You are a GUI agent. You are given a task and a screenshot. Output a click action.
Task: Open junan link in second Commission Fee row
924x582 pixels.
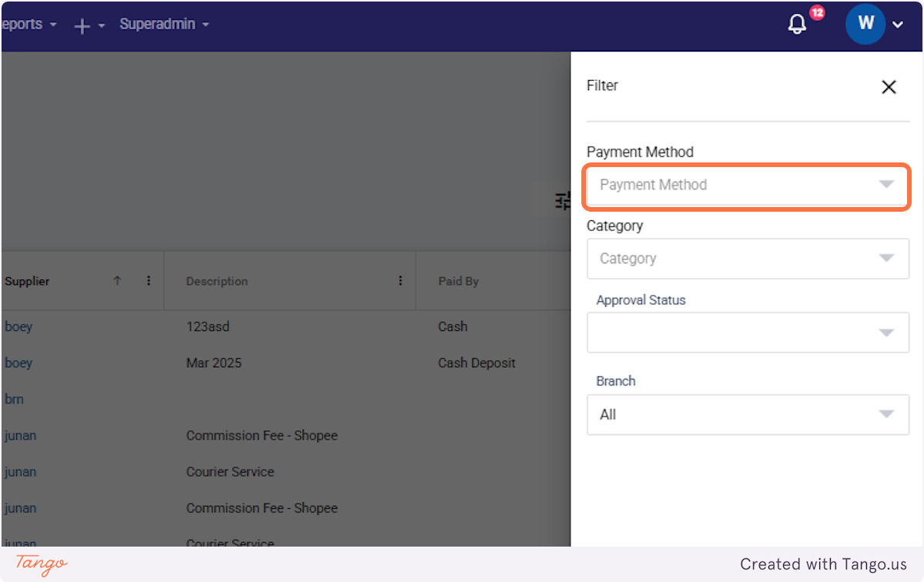(x=20, y=507)
